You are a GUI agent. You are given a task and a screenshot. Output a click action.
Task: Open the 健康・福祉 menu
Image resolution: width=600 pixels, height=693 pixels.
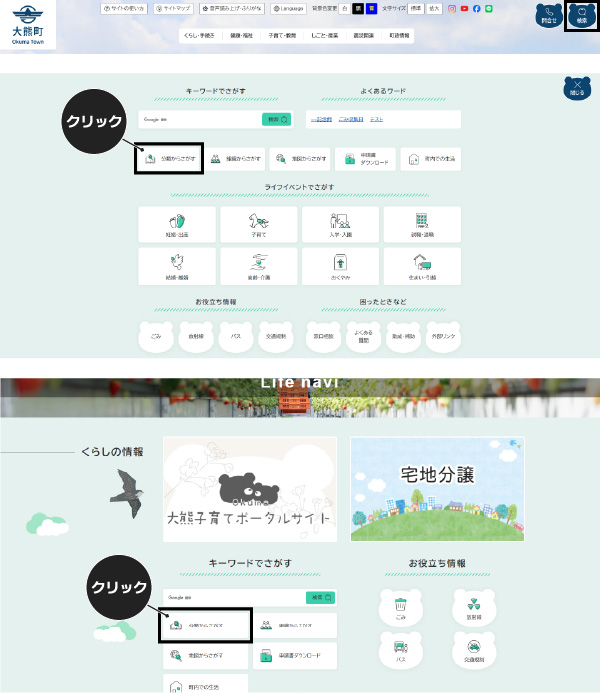241,35
